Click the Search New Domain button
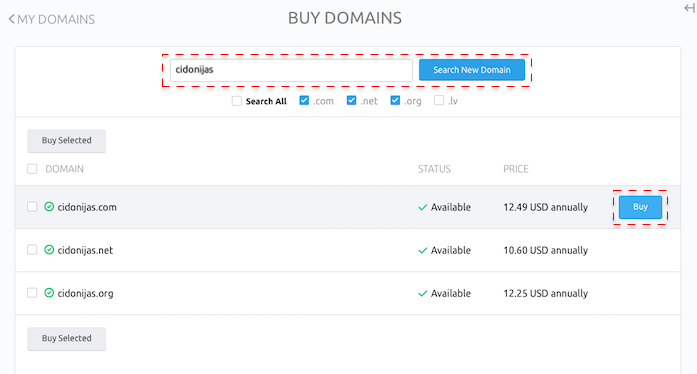 pos(472,70)
